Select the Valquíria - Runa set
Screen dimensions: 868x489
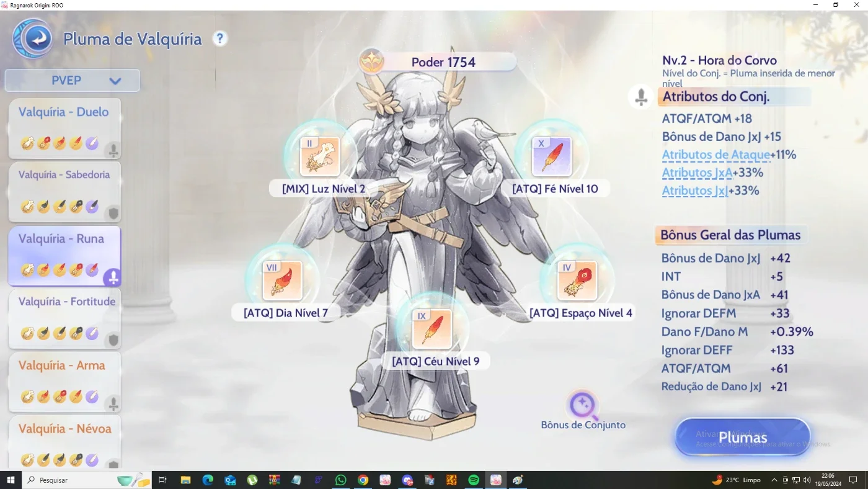click(64, 256)
